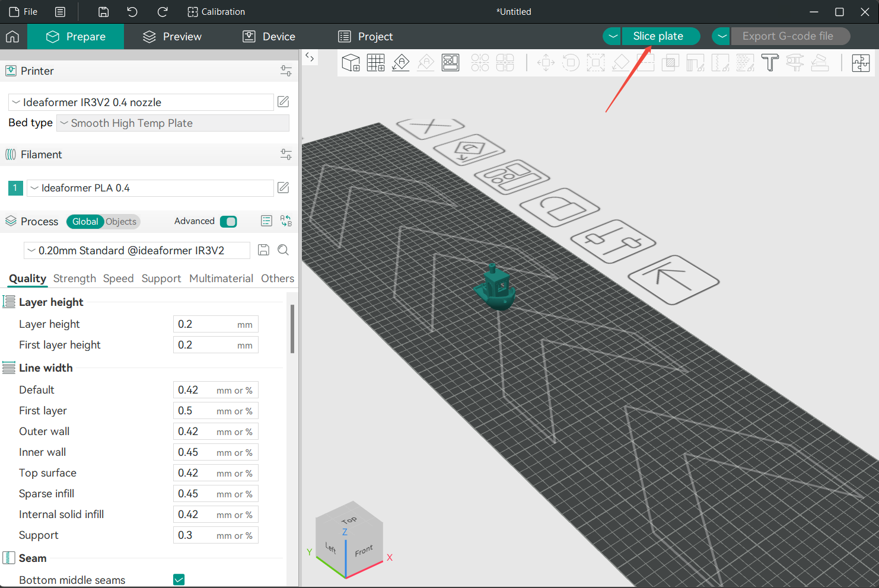Open the File menu

click(x=24, y=12)
